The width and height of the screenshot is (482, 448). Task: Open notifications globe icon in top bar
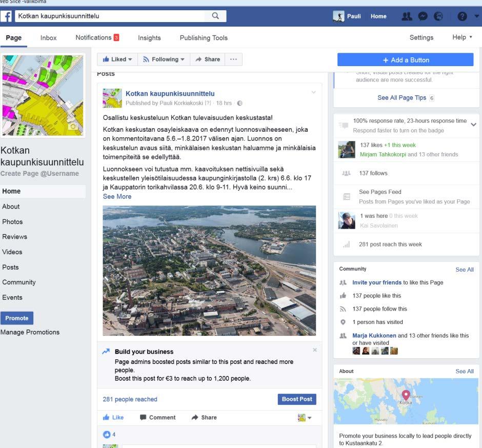point(438,16)
